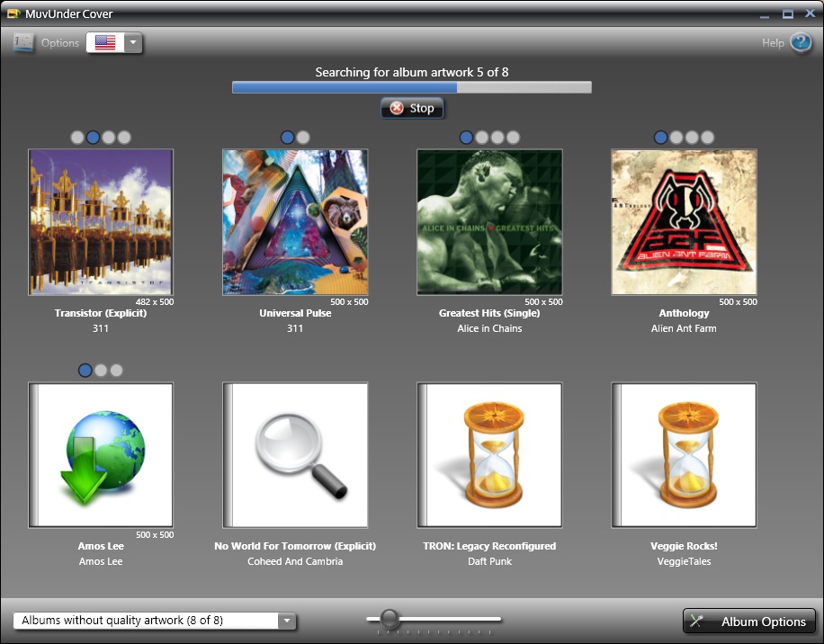Click the Help question mark icon
Image resolution: width=824 pixels, height=644 pixels.
pyautogui.click(x=800, y=42)
